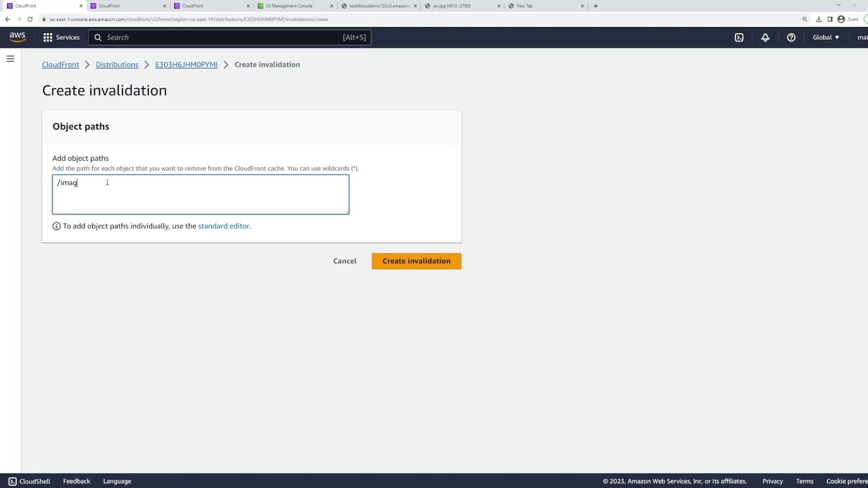Open the AWS CloudShell icon in header

click(739, 38)
